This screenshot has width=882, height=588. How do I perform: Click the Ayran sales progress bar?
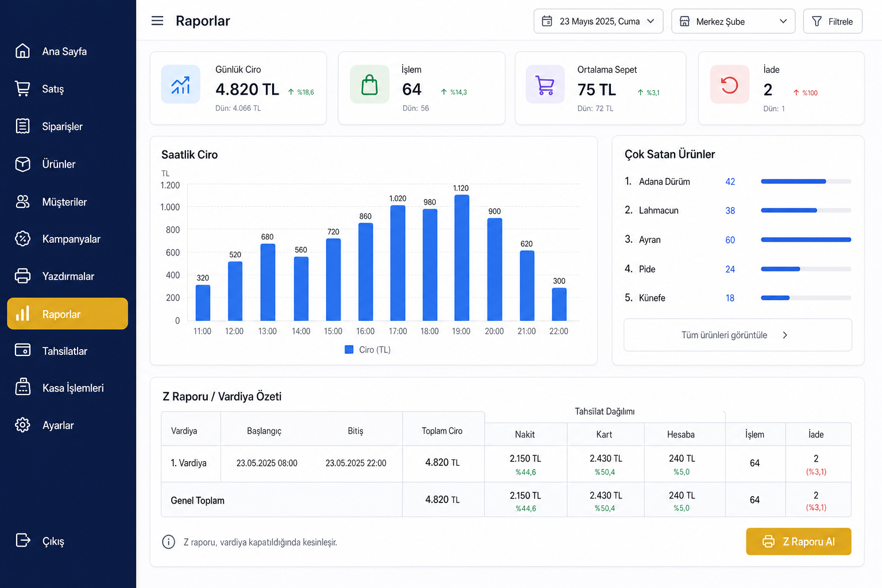click(806, 239)
